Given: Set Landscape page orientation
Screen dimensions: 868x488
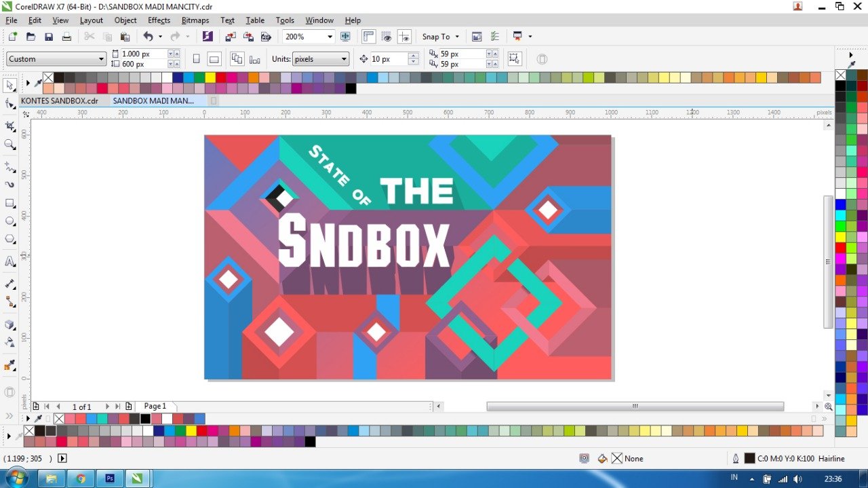Looking at the screenshot, I should tap(214, 59).
